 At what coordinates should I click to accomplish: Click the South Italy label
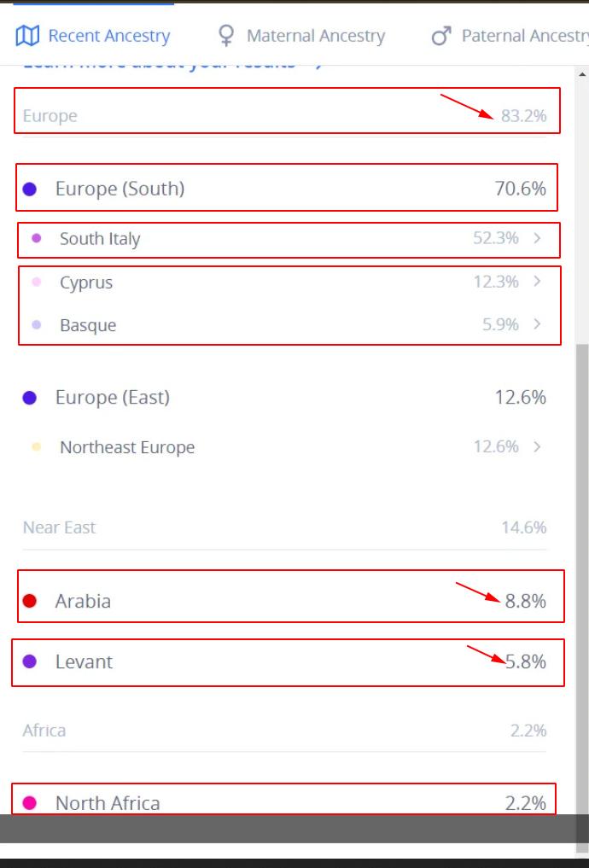tap(100, 239)
